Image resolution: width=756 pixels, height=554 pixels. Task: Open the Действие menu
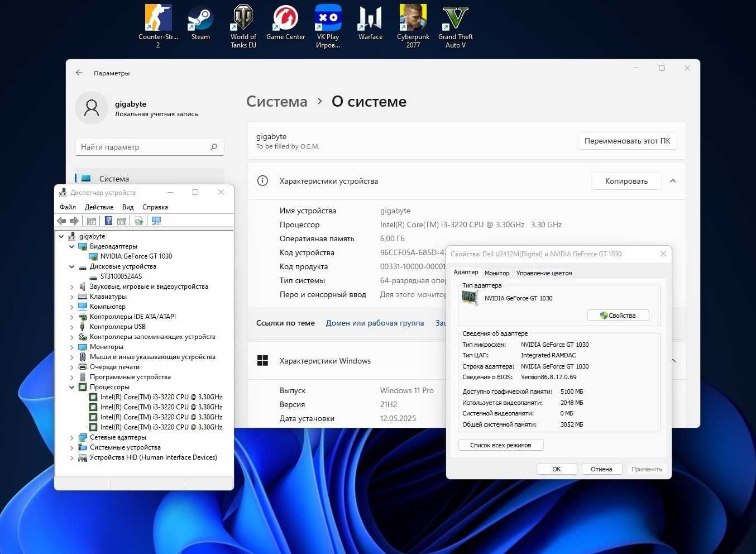pos(99,207)
